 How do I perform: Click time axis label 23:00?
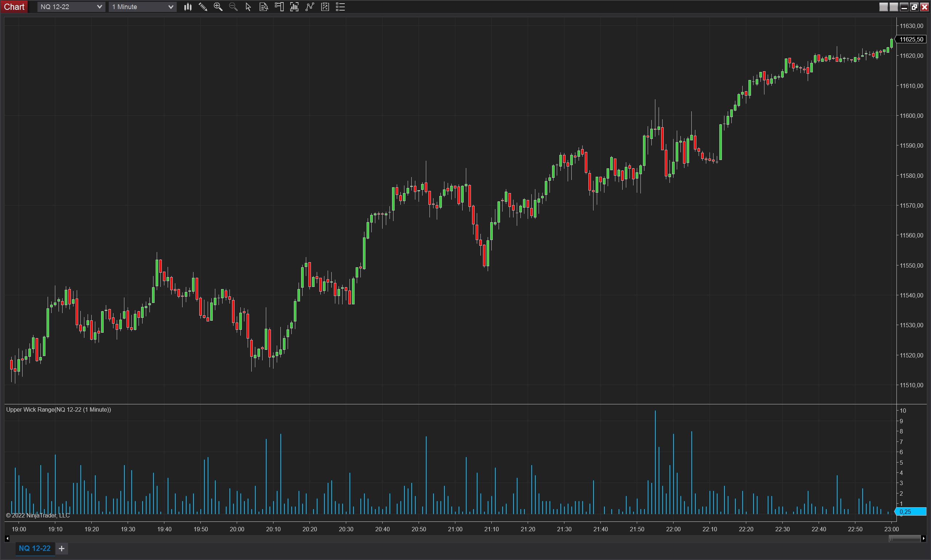click(891, 529)
